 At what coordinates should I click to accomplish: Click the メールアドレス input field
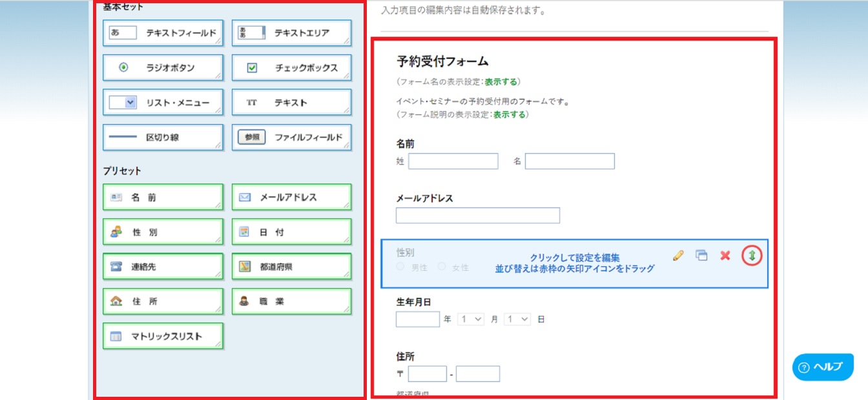click(x=477, y=216)
